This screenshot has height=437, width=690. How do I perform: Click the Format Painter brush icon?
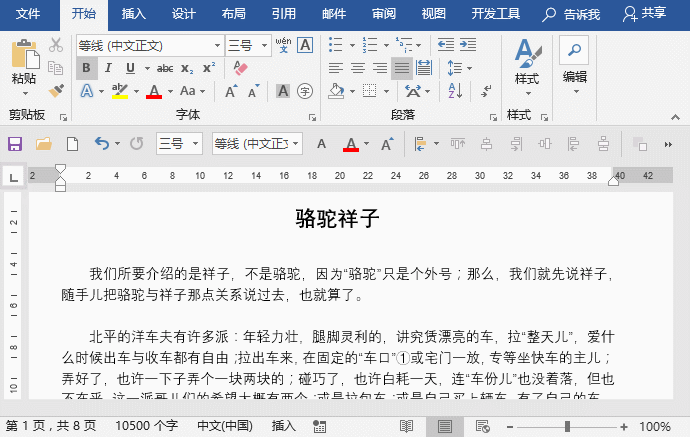(x=56, y=90)
